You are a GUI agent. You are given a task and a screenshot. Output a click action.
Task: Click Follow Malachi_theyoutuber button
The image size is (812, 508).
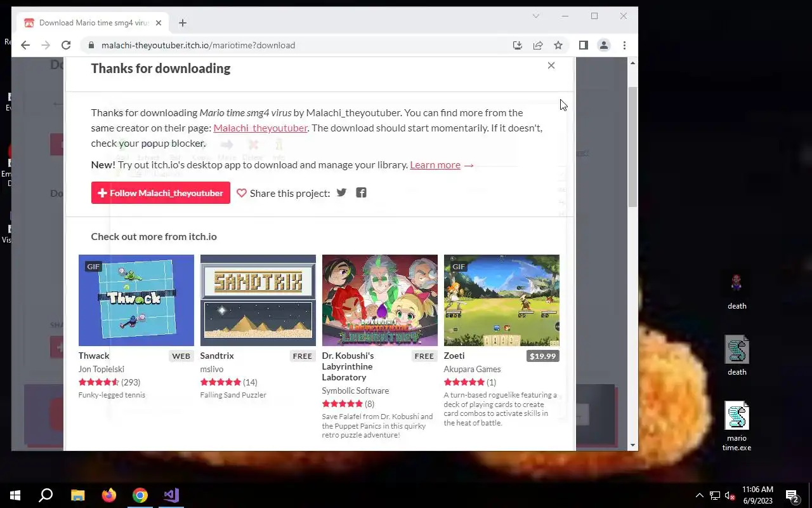(160, 193)
